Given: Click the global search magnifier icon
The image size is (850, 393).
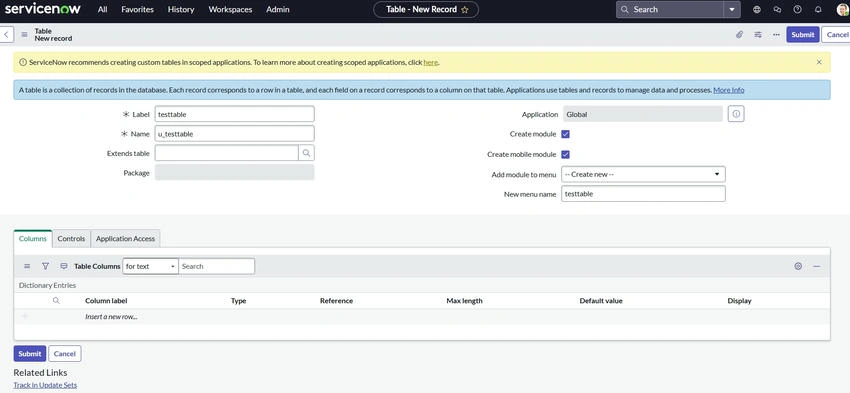Looking at the screenshot, I should [x=624, y=10].
